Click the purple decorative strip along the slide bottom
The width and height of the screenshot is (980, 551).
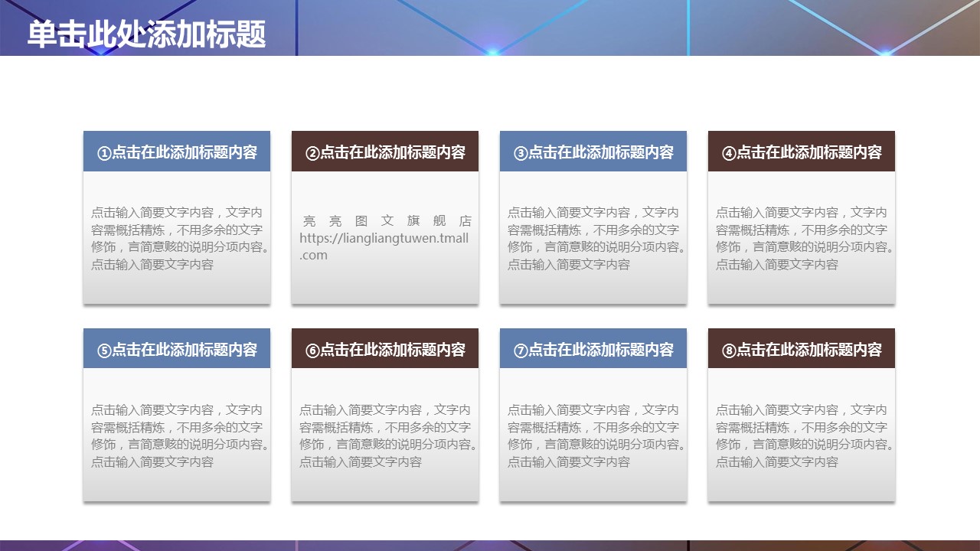pyautogui.click(x=490, y=546)
